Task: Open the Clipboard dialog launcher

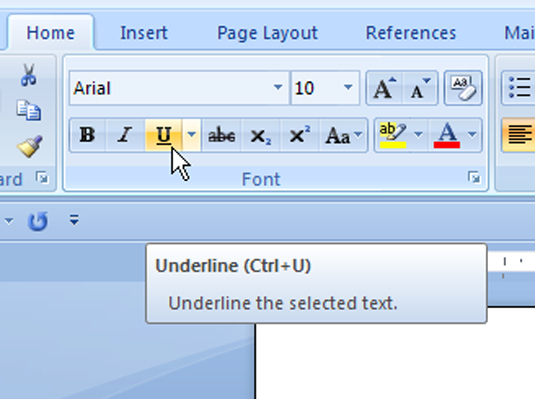Action: 43,177
